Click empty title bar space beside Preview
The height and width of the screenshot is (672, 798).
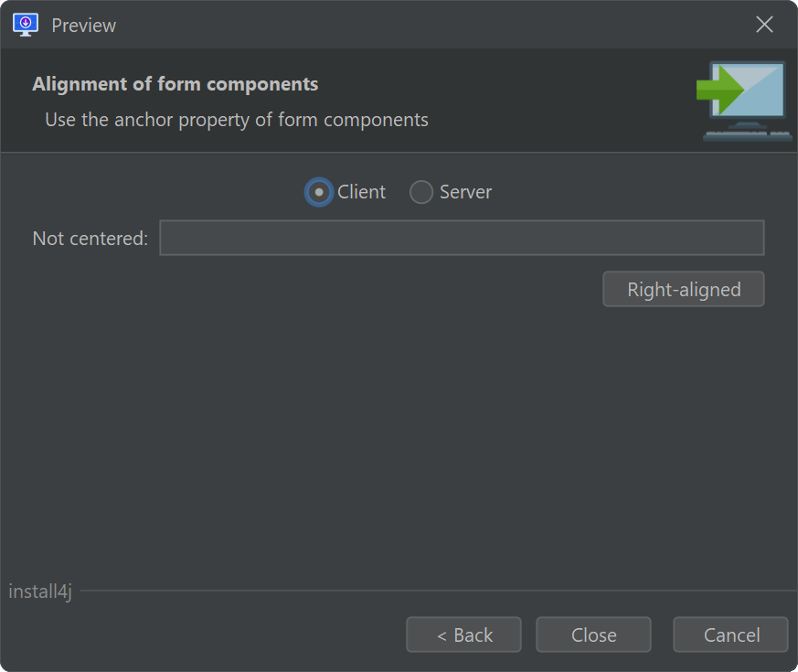coord(432,25)
